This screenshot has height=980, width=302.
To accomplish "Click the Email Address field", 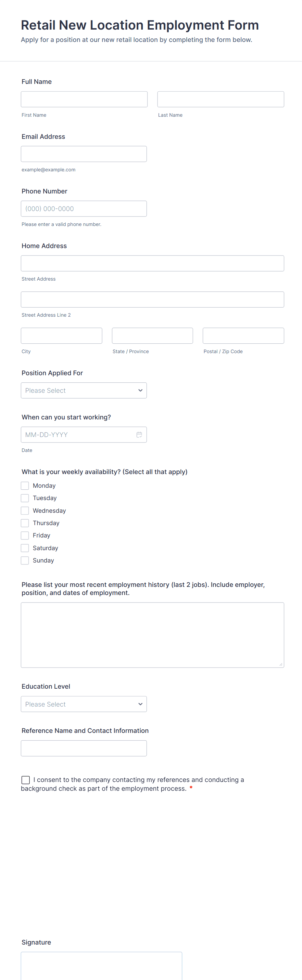I will pyautogui.click(x=83, y=154).
